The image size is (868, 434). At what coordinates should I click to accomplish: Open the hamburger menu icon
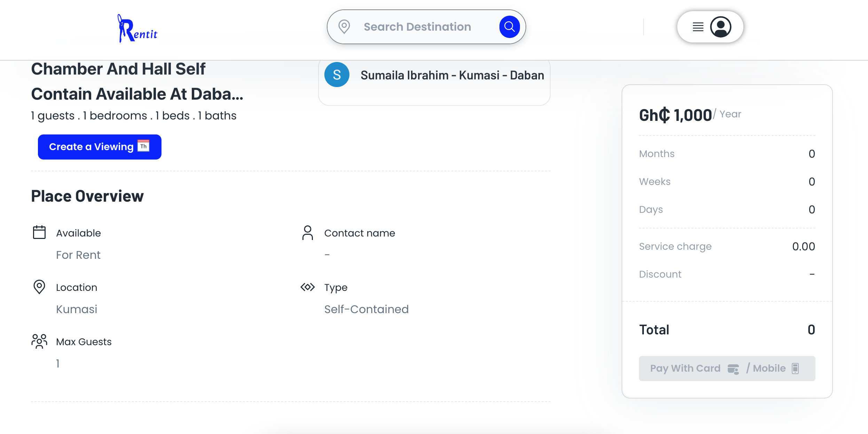pos(698,27)
